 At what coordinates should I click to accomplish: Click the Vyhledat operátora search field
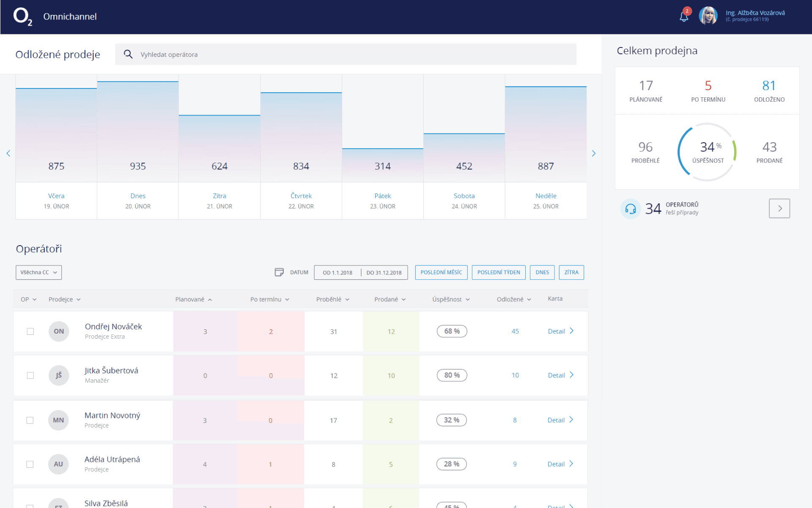pos(346,54)
